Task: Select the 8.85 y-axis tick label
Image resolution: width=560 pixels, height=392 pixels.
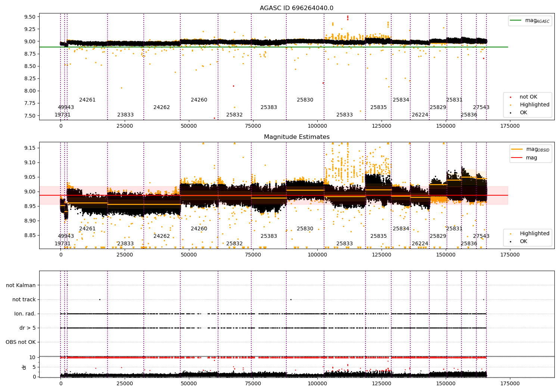Action: (30, 235)
